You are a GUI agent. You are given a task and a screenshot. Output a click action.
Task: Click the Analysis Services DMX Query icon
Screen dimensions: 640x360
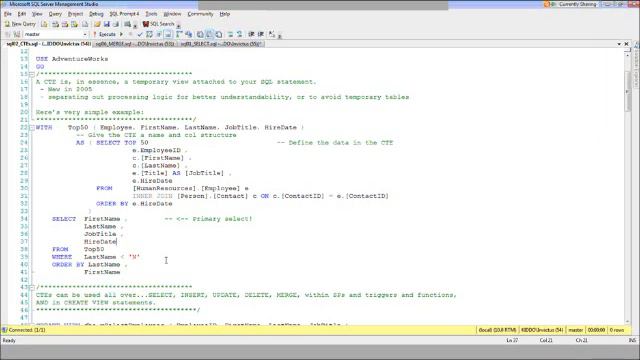(65, 24)
